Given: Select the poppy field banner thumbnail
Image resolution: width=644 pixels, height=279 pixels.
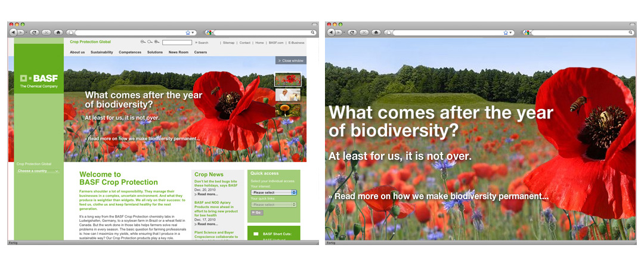Looking at the screenshot, I should click(287, 79).
